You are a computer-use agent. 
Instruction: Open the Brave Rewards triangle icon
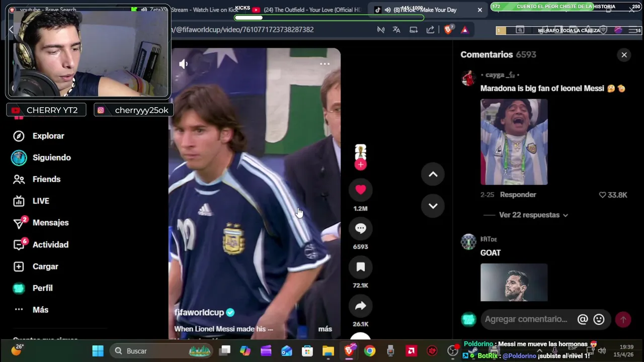(464, 30)
